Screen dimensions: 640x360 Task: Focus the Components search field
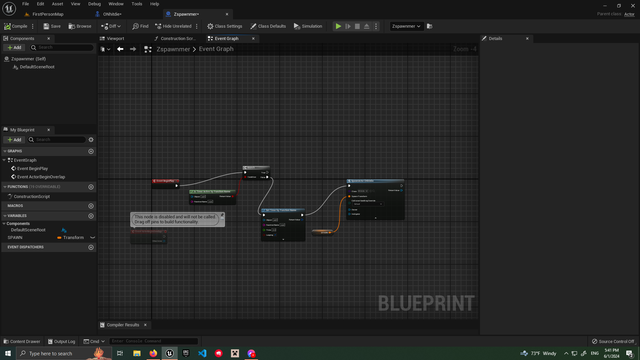click(x=61, y=47)
